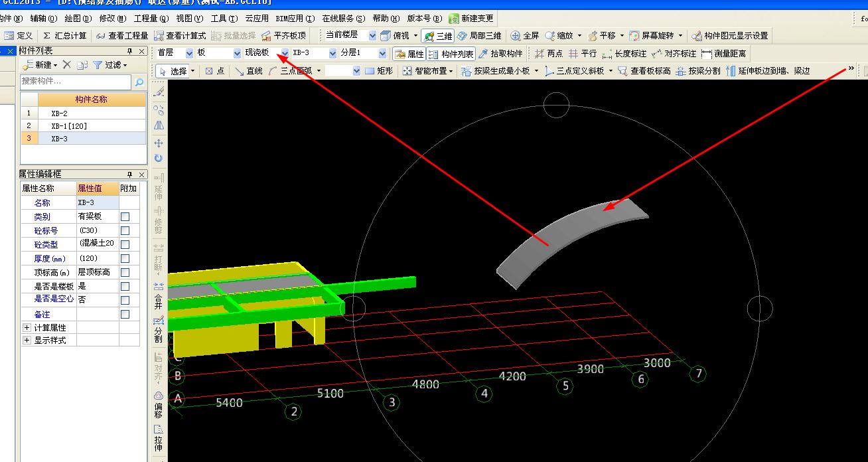This screenshot has width=868, height=462.
Task: Check 附加 box for 砼标号 row
Action: coord(125,231)
